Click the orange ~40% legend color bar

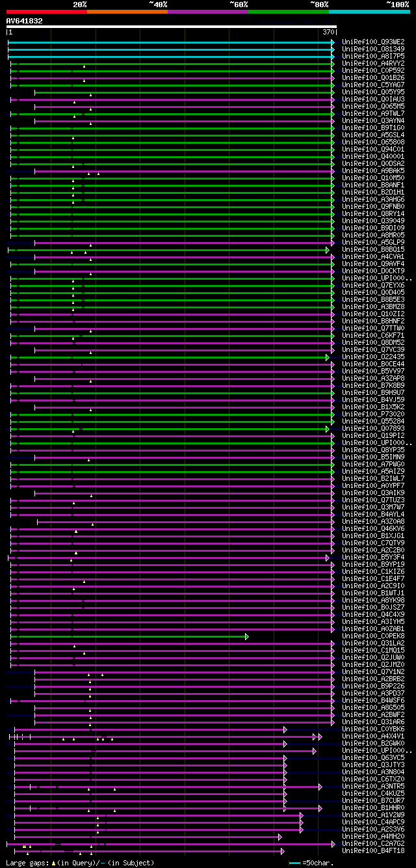click(x=127, y=12)
